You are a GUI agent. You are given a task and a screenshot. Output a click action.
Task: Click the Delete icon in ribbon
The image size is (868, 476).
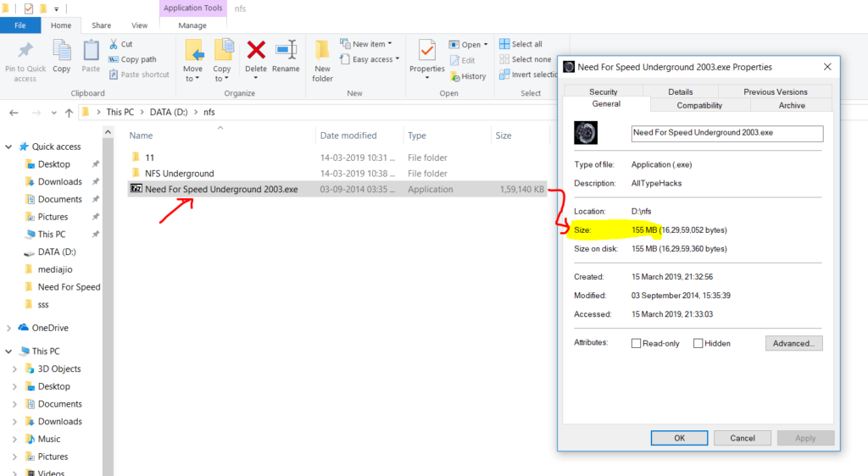pyautogui.click(x=255, y=53)
